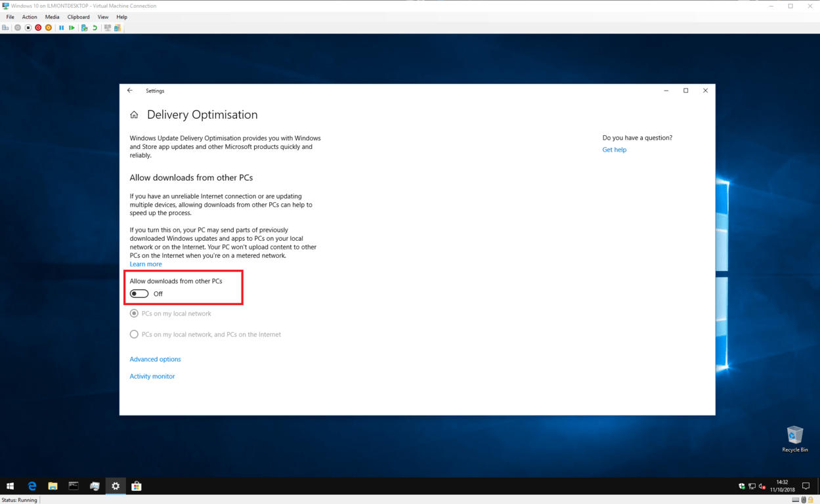Go back using the Settings back arrow

tap(130, 91)
